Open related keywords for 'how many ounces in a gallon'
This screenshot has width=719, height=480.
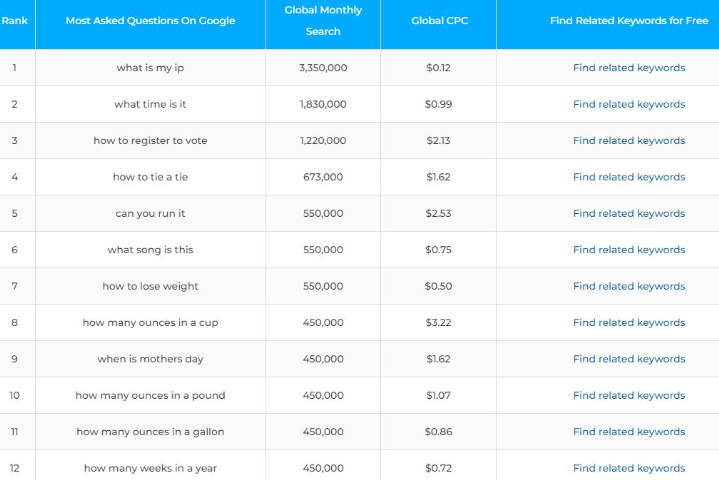coord(629,432)
